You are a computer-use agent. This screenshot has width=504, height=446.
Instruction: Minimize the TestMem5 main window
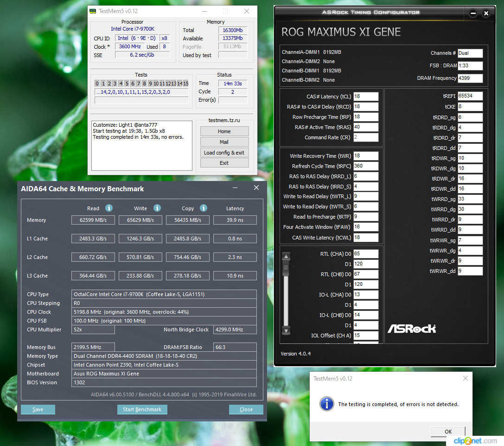point(204,11)
